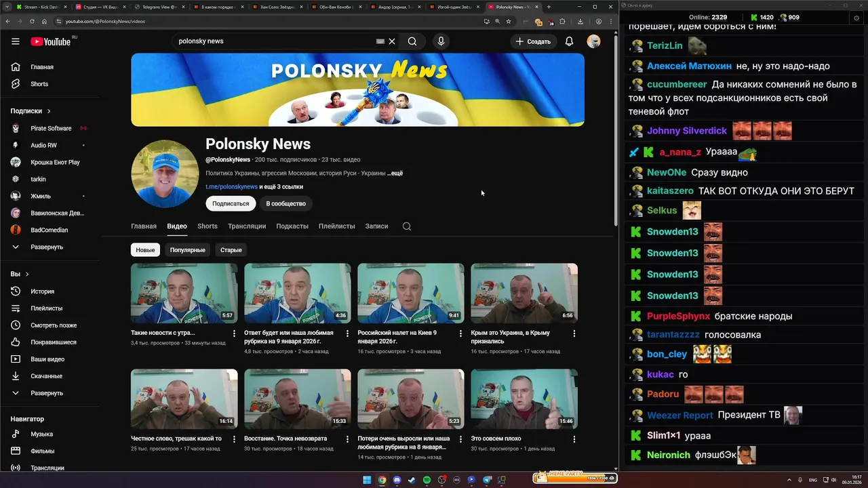The image size is (868, 488).
Task: Click chat username Johnny Silverdick
Action: pyautogui.click(x=687, y=131)
